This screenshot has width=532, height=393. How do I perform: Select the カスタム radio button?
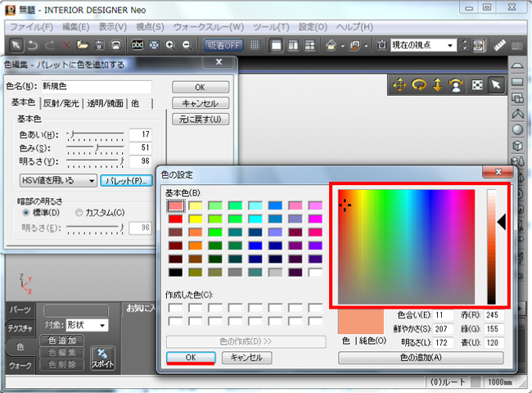tap(79, 212)
